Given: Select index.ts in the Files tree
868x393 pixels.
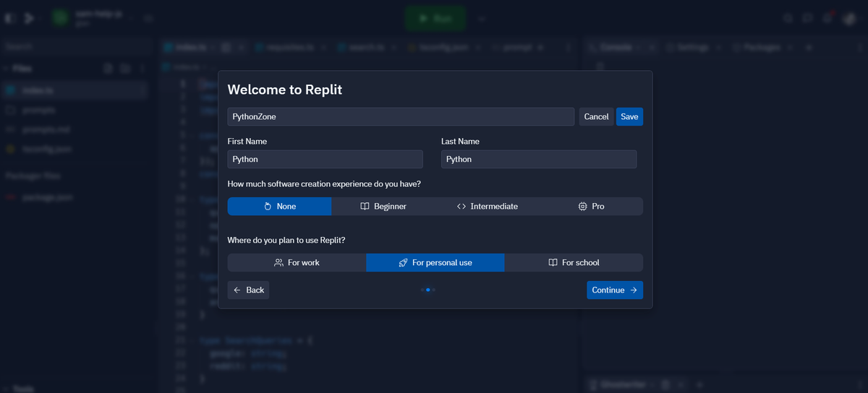Looking at the screenshot, I should click(x=75, y=90).
